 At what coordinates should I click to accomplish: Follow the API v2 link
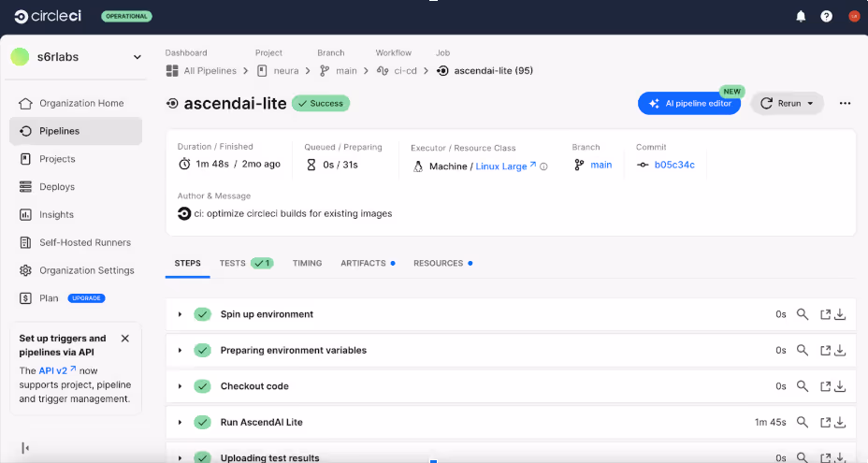(57, 370)
